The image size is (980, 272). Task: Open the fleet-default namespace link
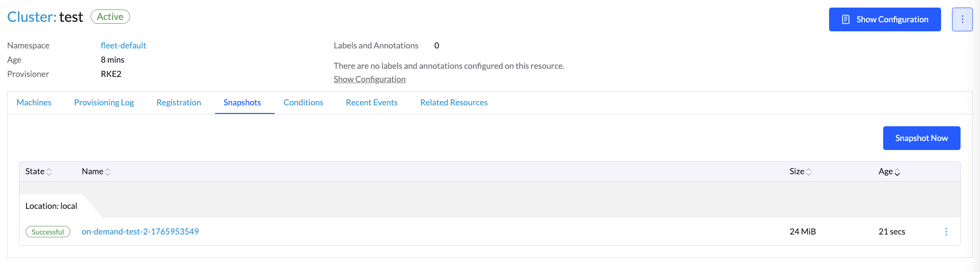coord(123,46)
